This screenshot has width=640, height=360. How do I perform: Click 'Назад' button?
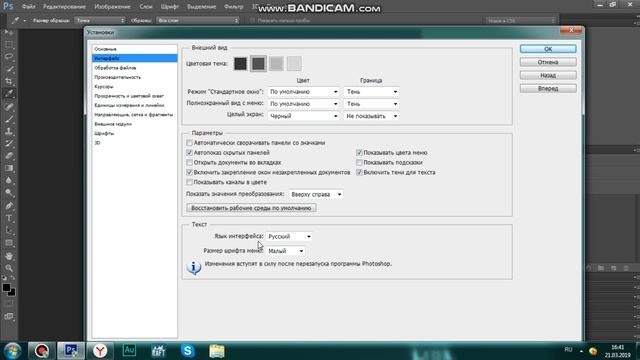pyautogui.click(x=548, y=75)
